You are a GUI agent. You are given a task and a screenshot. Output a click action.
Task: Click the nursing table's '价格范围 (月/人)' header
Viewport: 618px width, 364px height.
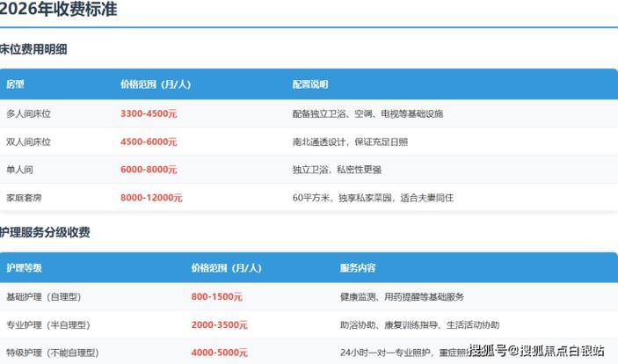coord(227,268)
